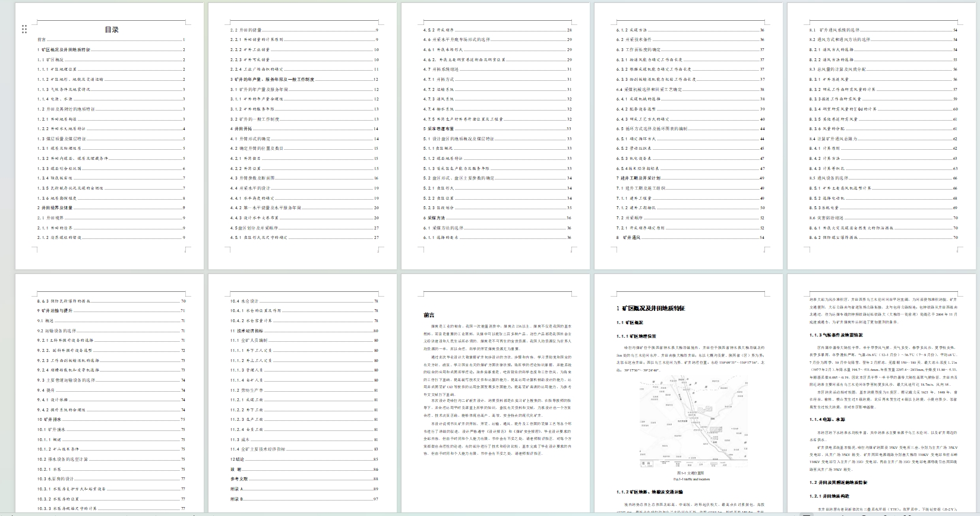Select '6.4 采煤机械选择和回采工艺确定' entry

tap(690, 89)
